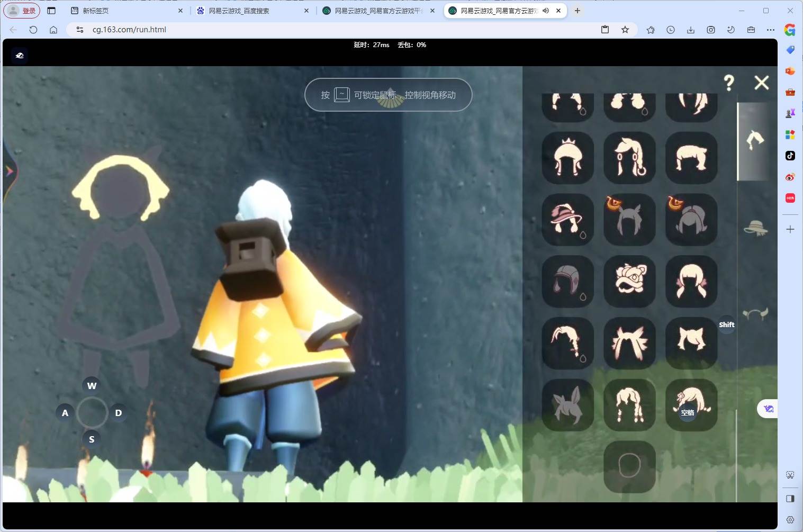Choose the grey pointed-ear hairstyle with flame badge
Screen dimensions: 803x532
[x=629, y=220]
